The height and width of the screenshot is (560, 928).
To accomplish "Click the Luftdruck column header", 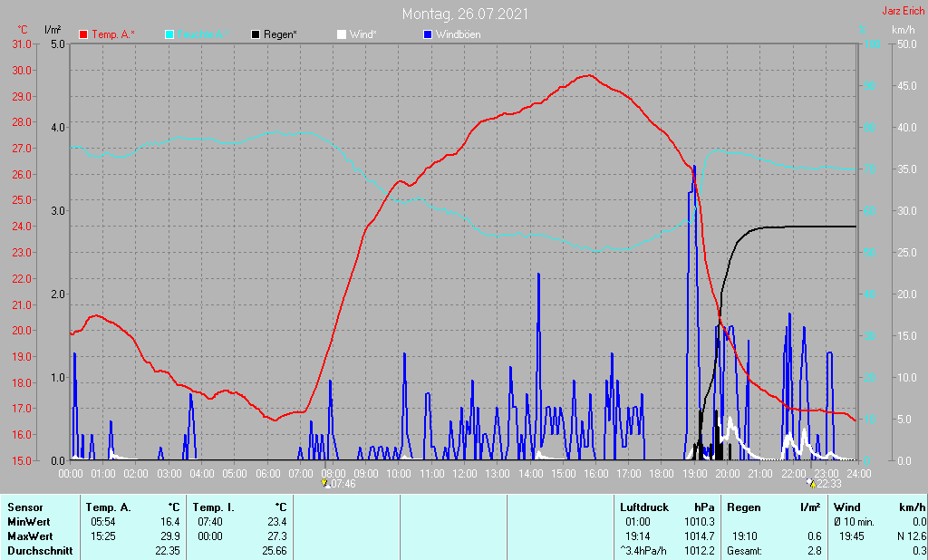I will coord(644,507).
